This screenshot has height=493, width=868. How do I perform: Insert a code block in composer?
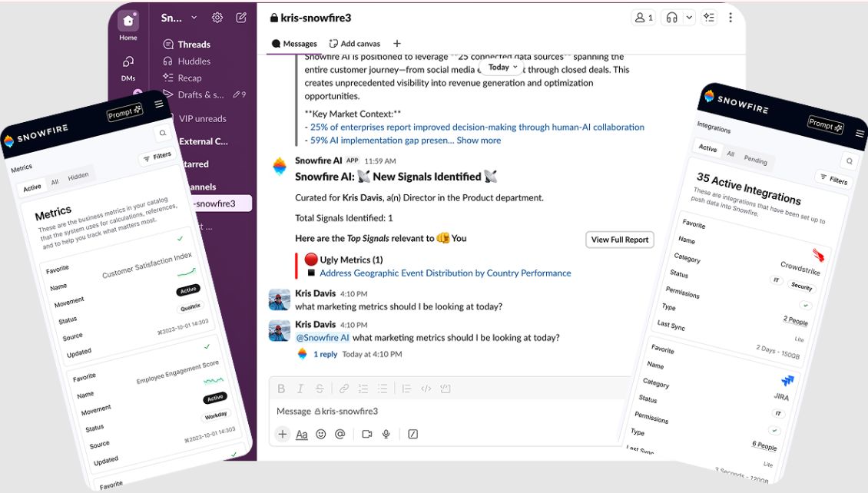coord(445,389)
